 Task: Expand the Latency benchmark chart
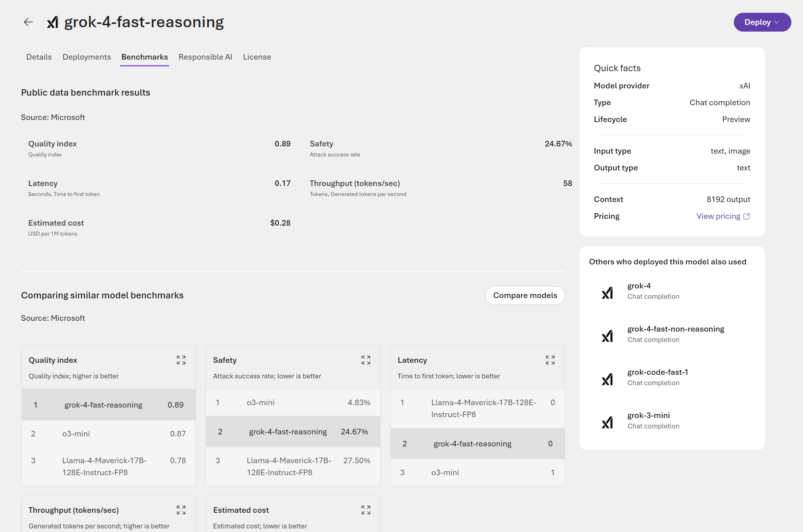point(550,360)
